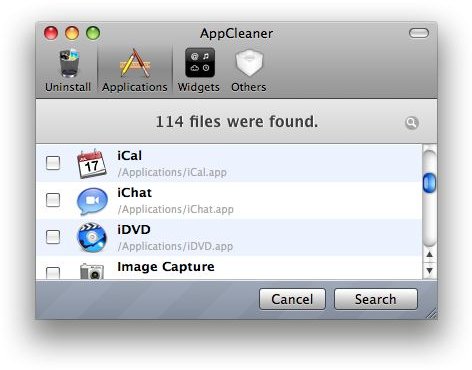Click the Cancel button
472x370 pixels.
(x=292, y=299)
